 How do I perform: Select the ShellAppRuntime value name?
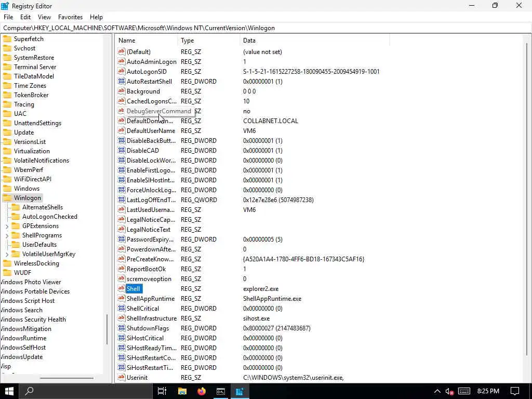pos(150,299)
